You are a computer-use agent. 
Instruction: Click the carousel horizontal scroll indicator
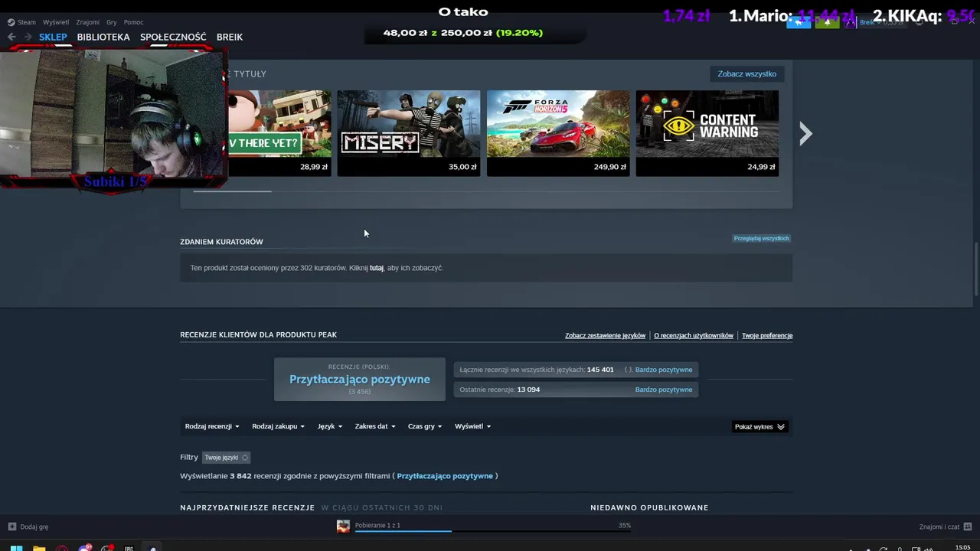click(x=232, y=191)
